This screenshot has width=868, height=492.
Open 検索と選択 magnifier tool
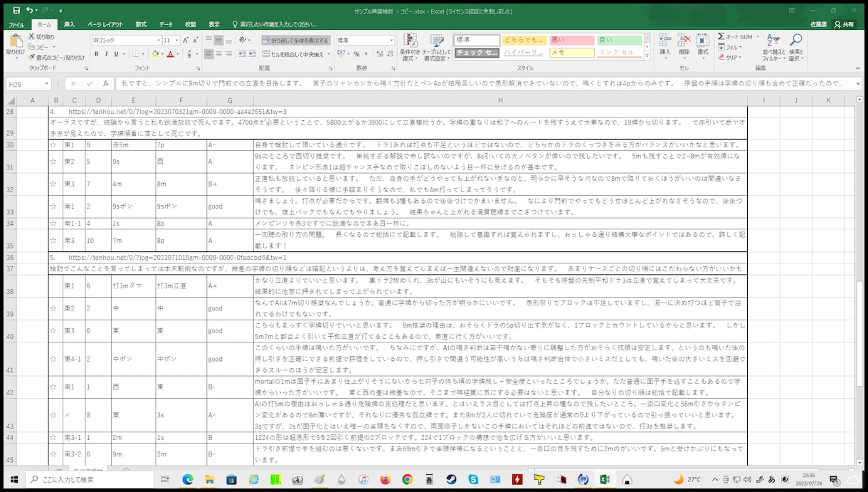796,46
